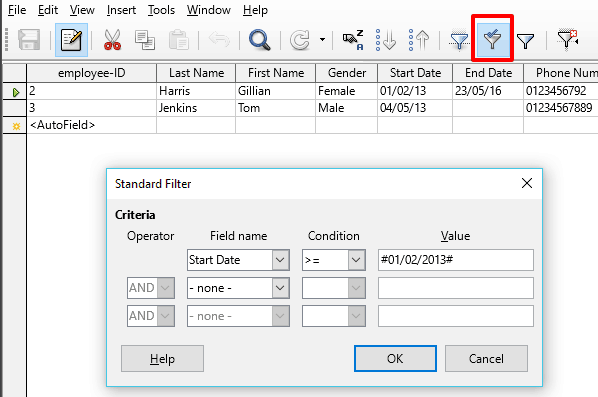Click the Sort Ascending icon
598x397 pixels.
click(x=386, y=40)
